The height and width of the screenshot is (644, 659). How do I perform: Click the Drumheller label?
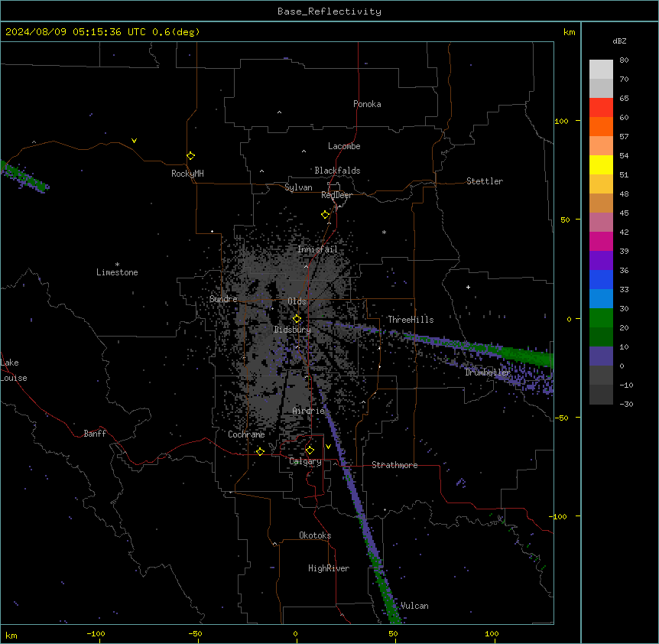[488, 372]
